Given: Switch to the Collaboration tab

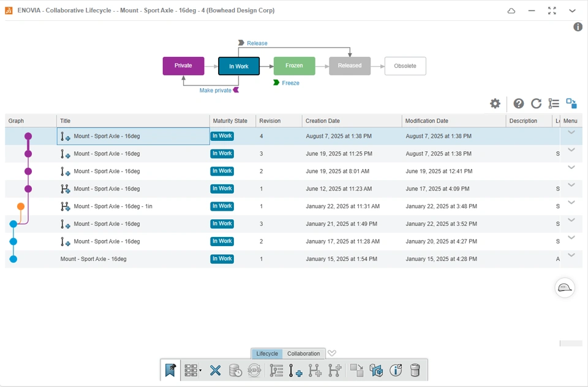Looking at the screenshot, I should pos(303,353).
